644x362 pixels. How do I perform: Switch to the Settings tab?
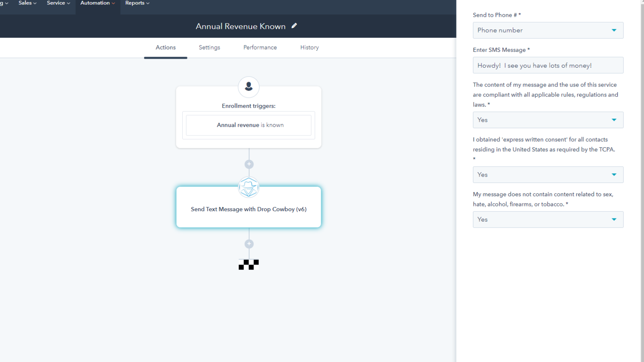point(209,47)
